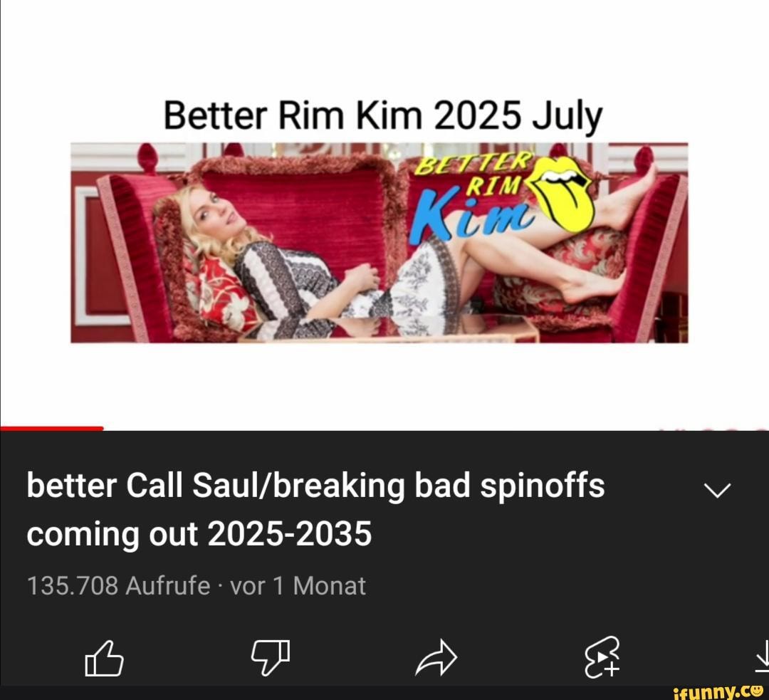Tap the vor 1 Monat upload date
This screenshot has width=769, height=700.
(x=298, y=585)
